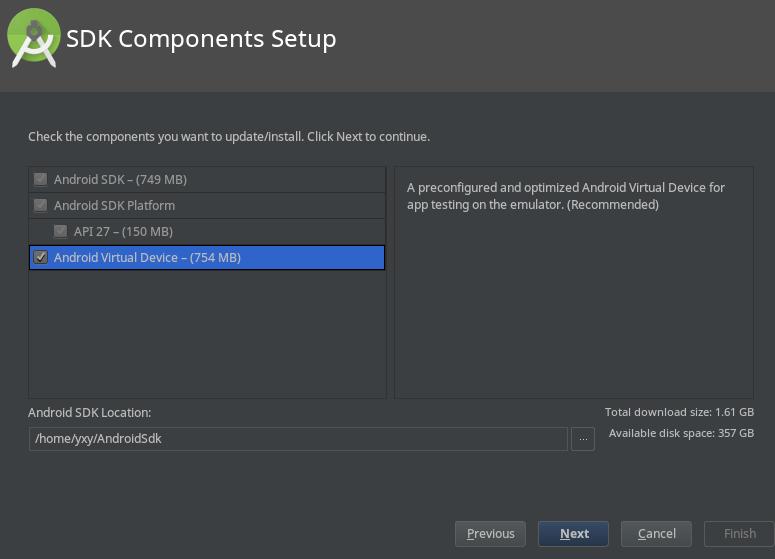This screenshot has height=559, width=775.
Task: Cancel the SDK setup wizard
Action: tap(656, 534)
